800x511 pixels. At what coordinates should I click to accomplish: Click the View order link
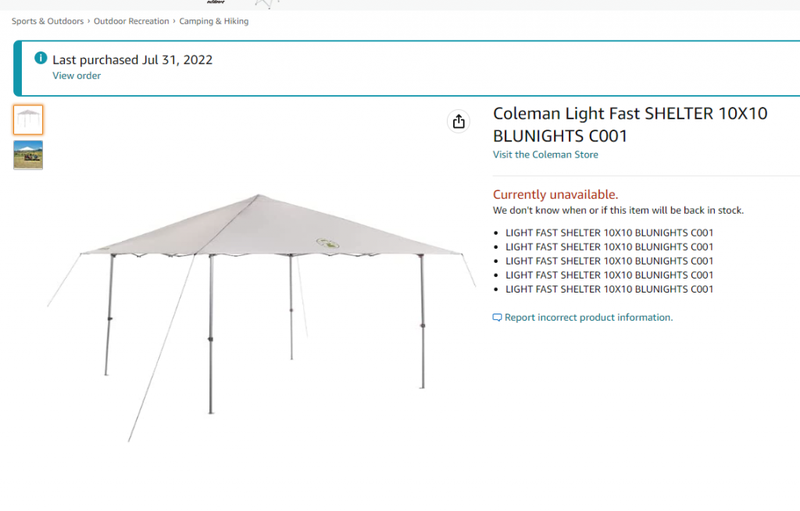[76, 76]
